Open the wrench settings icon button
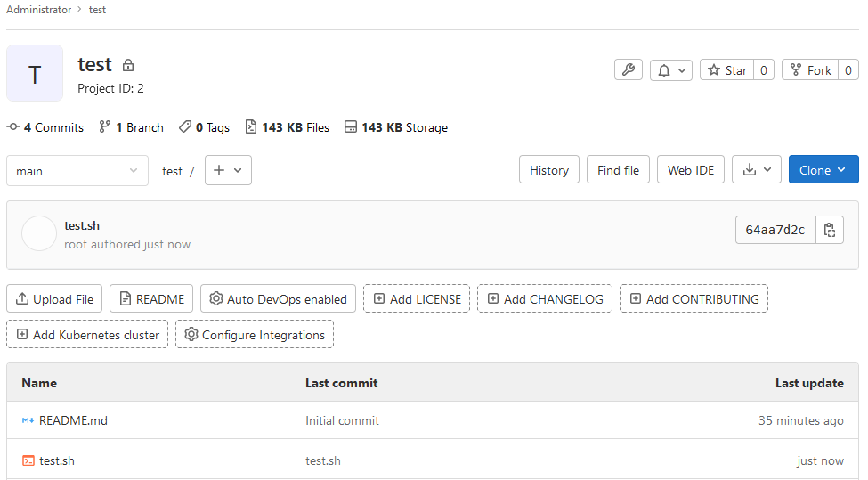Screen dimensions: 868x480 point(629,70)
